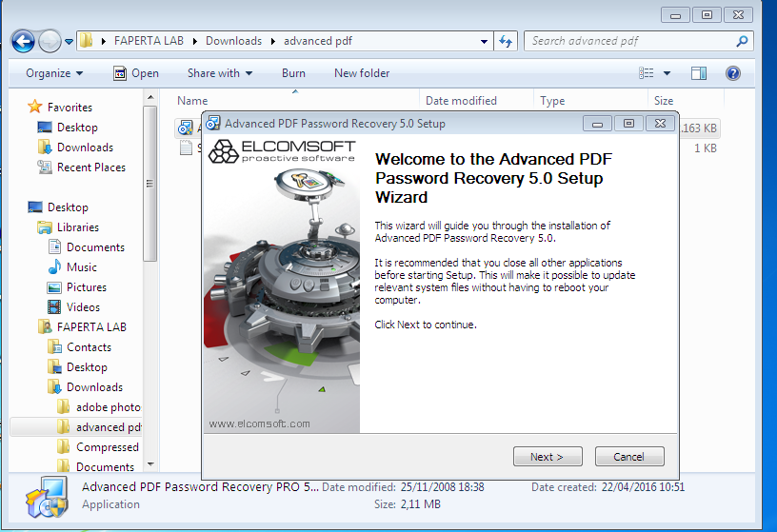Click Open in the Explorer toolbar
Viewport: 777px width, 532px height.
tap(136, 73)
